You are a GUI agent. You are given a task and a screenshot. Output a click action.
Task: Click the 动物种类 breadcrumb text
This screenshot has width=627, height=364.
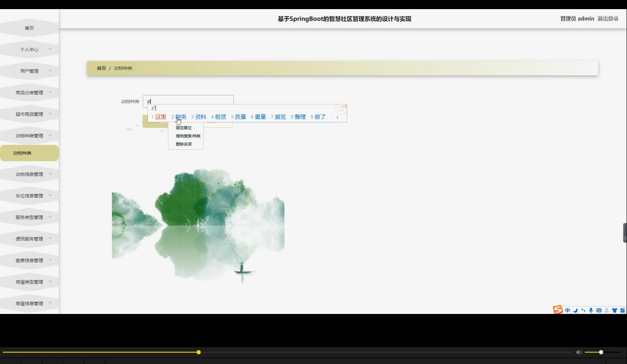pos(123,68)
